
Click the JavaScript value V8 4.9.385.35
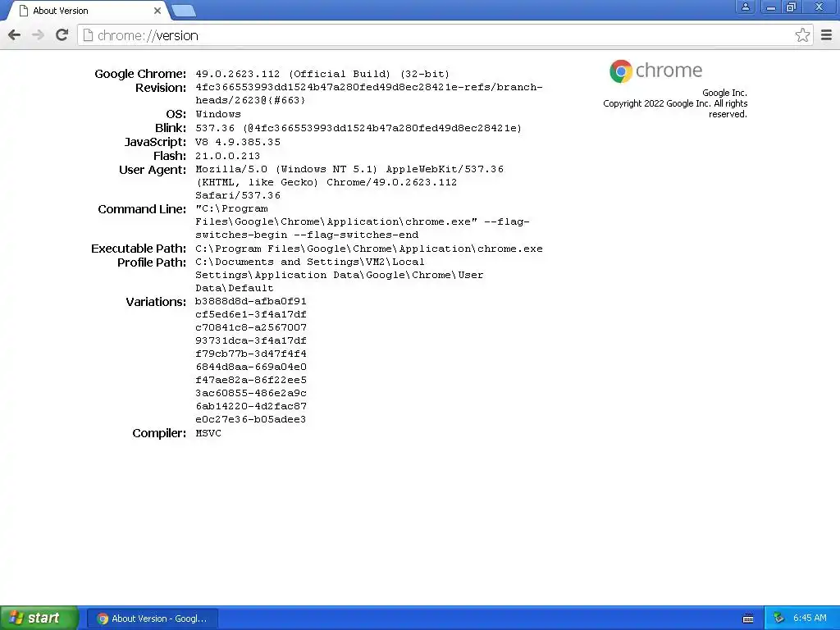238,142
